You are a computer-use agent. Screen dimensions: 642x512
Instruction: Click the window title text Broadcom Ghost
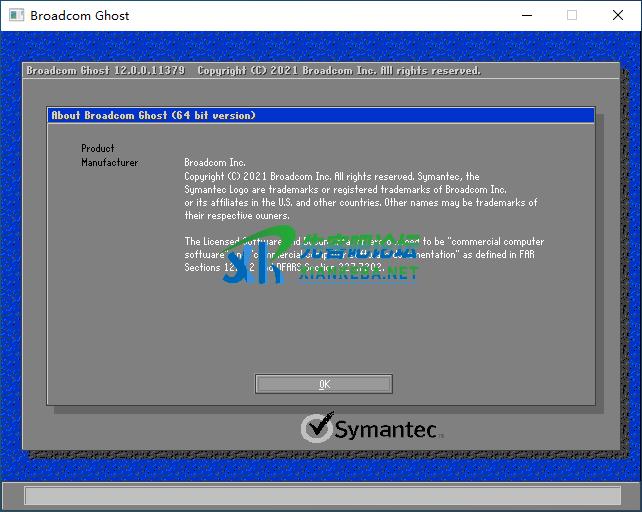click(80, 15)
